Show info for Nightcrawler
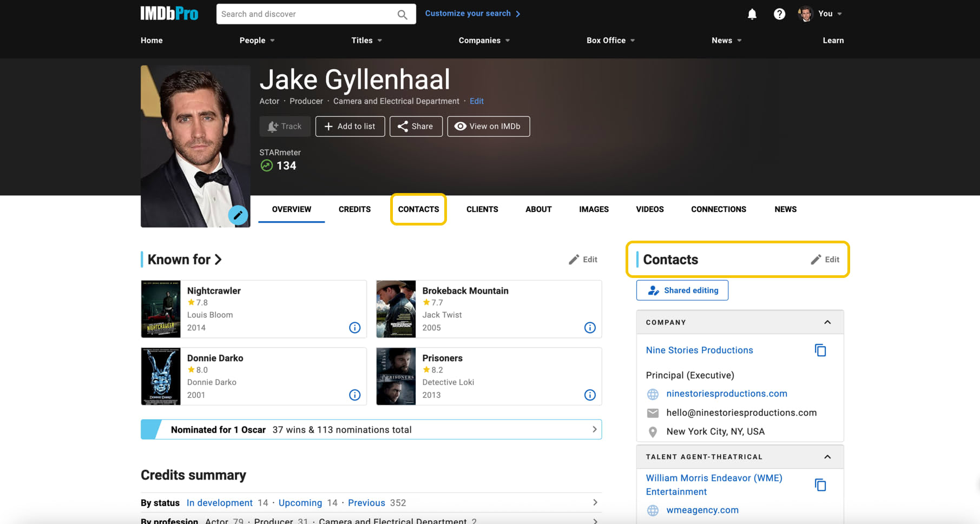980x524 pixels. tap(354, 328)
